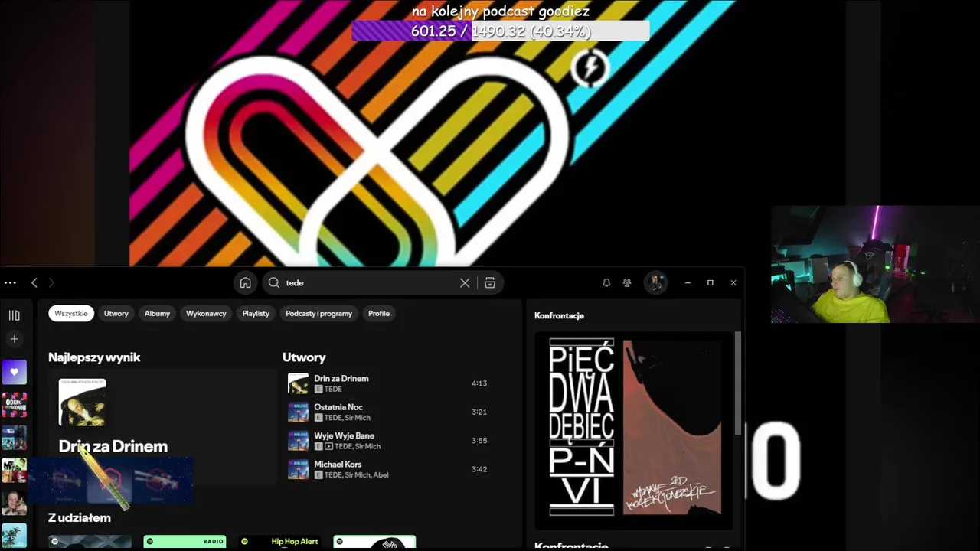This screenshot has width=980, height=551.
Task: Open the palm trees playlist in sidebar
Action: (14, 535)
